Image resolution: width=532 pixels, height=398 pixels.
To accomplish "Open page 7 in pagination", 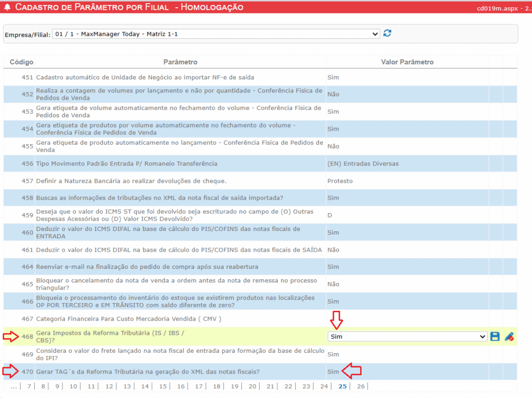I will 29,386.
